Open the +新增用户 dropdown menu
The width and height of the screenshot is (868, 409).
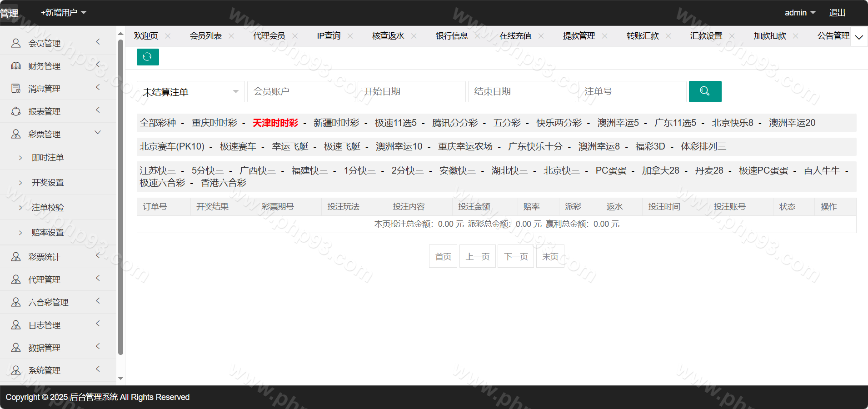pyautogui.click(x=64, y=13)
